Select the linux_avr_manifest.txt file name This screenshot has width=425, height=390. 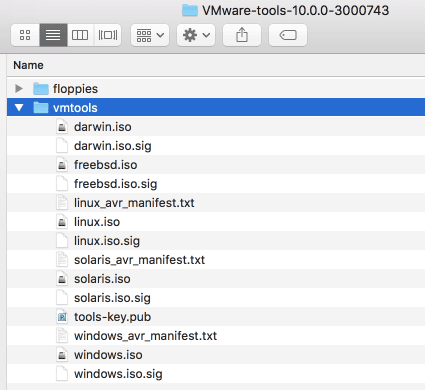[134, 203]
